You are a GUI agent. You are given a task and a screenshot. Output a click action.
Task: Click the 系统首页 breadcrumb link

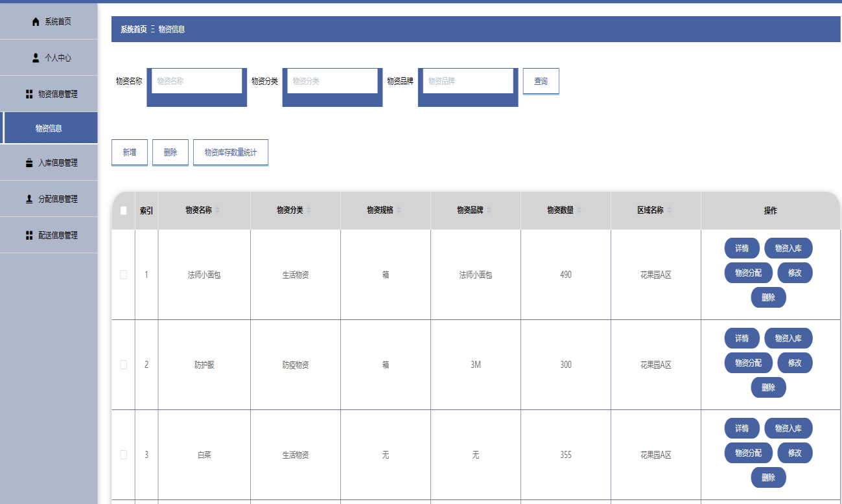[134, 29]
